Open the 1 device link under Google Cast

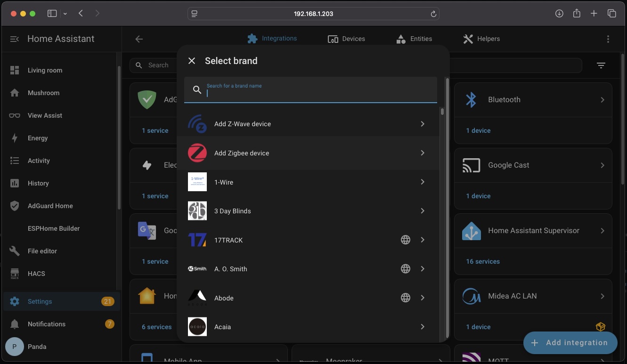[478, 196]
